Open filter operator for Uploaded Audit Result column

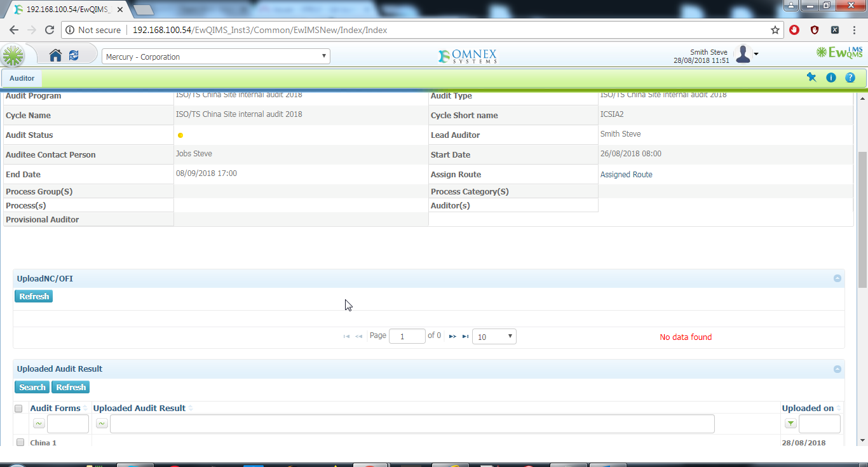pyautogui.click(x=102, y=424)
